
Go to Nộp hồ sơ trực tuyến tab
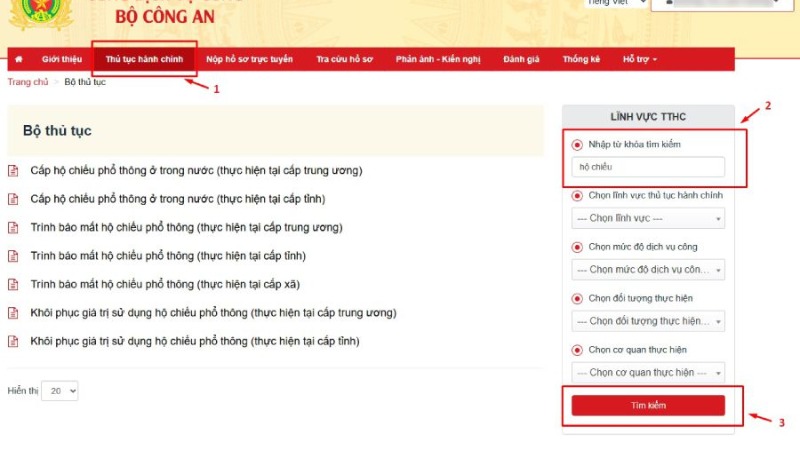(x=249, y=60)
